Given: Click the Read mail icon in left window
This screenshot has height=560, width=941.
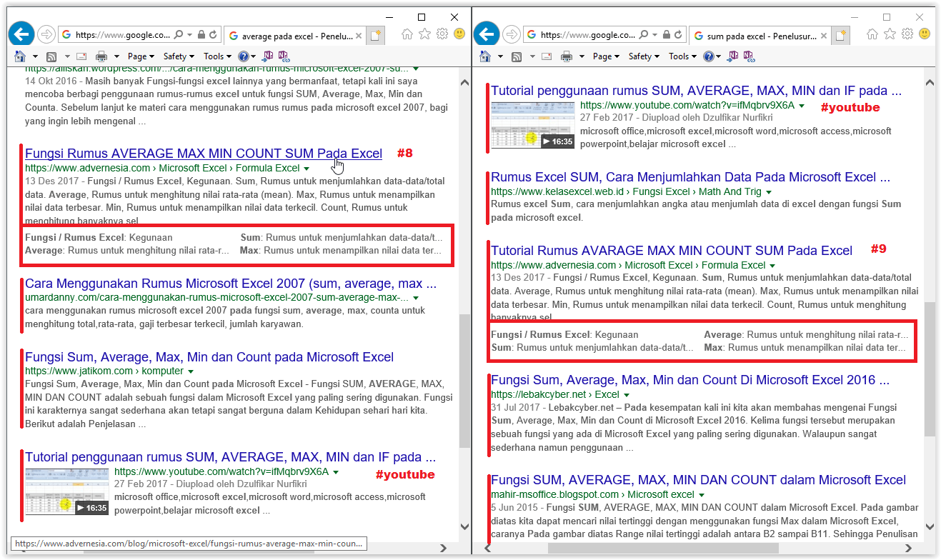Looking at the screenshot, I should [x=81, y=56].
